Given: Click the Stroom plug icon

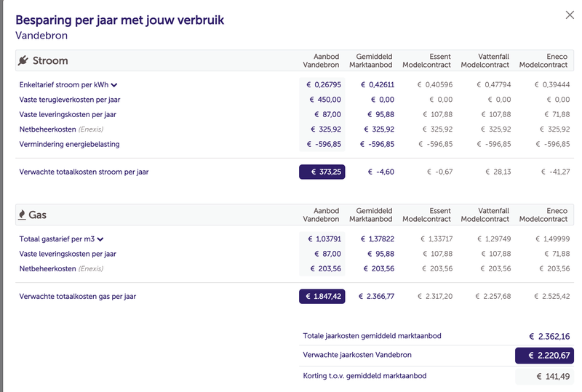Looking at the screenshot, I should coord(23,60).
